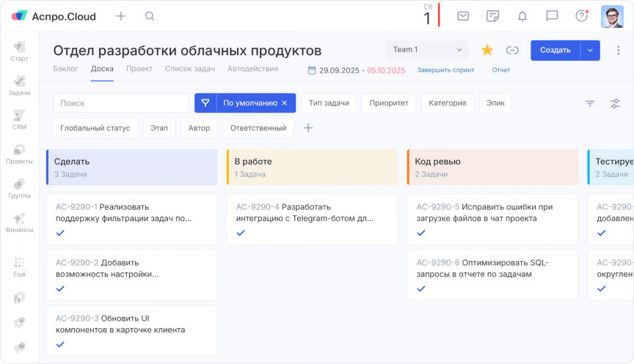634x364 pixels.
Task: Mark task AC-9290-1 as complete
Action: [x=60, y=233]
